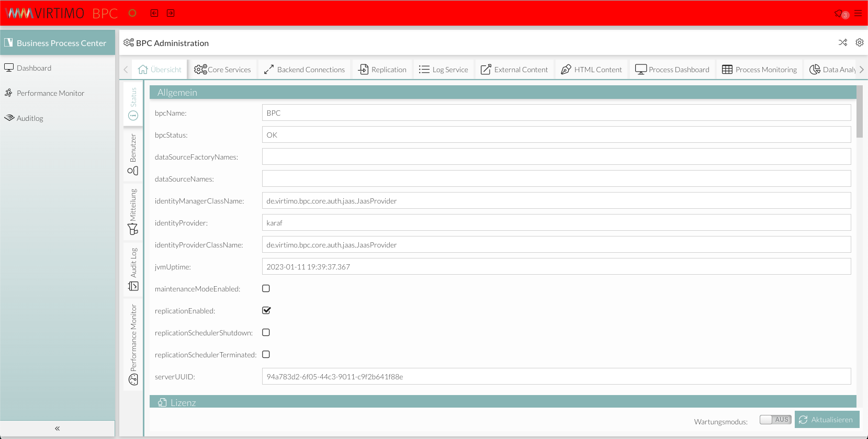Image resolution: width=868 pixels, height=439 pixels.
Task: Switch to the Backend Connections tab
Action: click(305, 70)
